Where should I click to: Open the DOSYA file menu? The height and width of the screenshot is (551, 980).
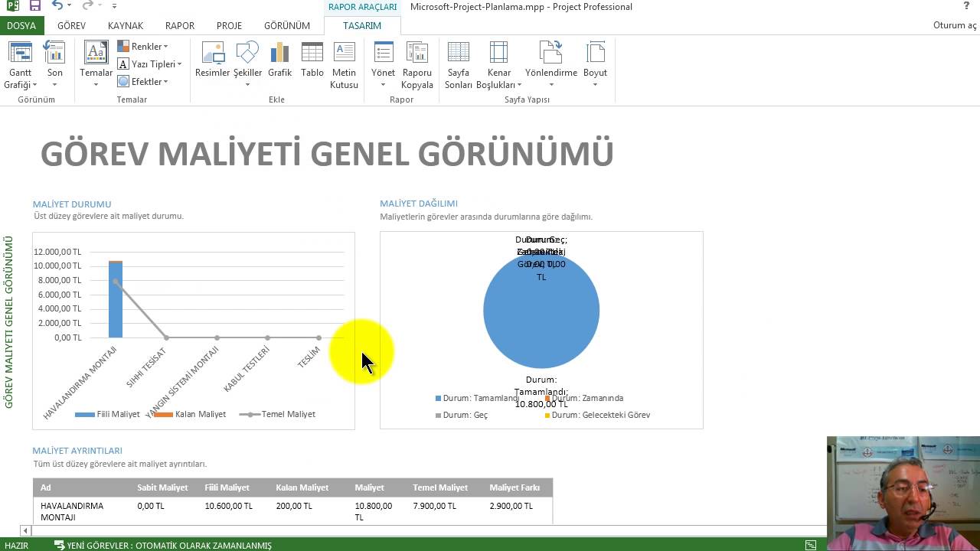(x=21, y=25)
